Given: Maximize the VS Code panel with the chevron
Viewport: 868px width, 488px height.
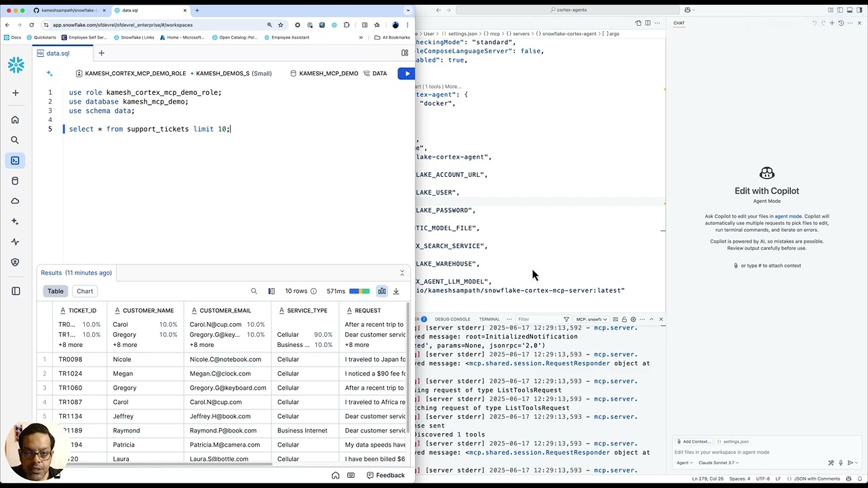Looking at the screenshot, I should (651, 319).
